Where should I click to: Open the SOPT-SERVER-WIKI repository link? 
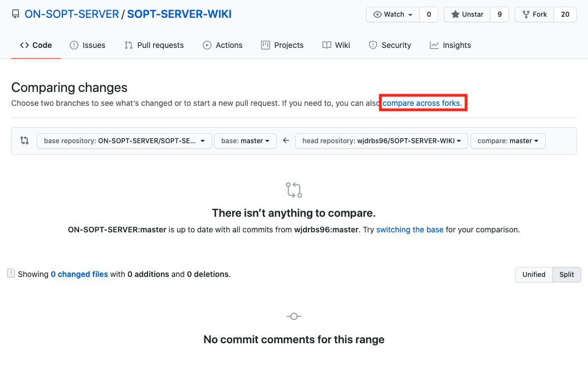179,14
